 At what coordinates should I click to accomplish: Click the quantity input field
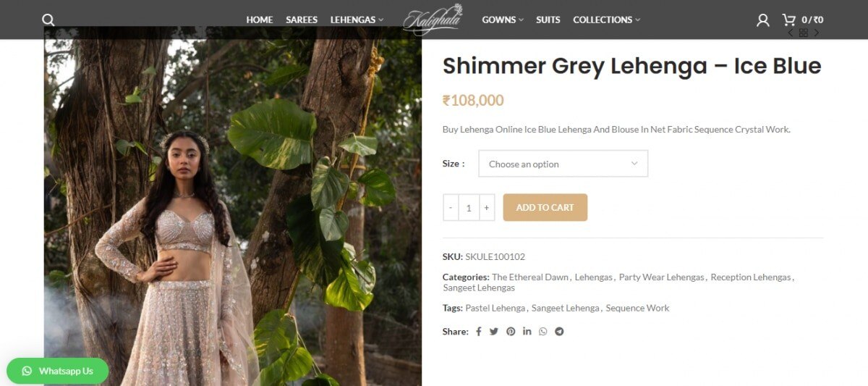[469, 208]
